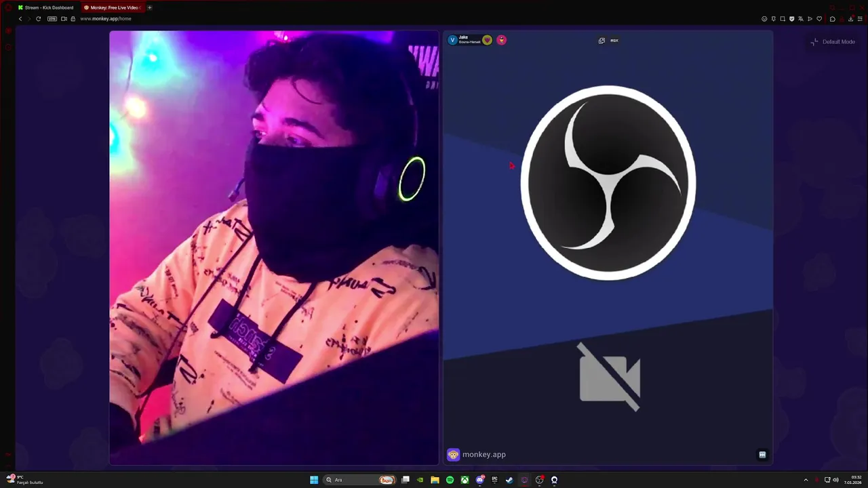Image resolution: width=868 pixels, height=488 pixels.
Task: Click the RGX label above partner video
Action: tap(614, 41)
